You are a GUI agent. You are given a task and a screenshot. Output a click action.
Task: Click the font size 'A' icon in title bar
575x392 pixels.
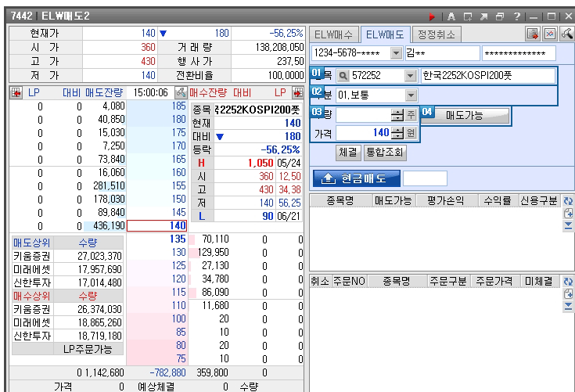tap(451, 16)
